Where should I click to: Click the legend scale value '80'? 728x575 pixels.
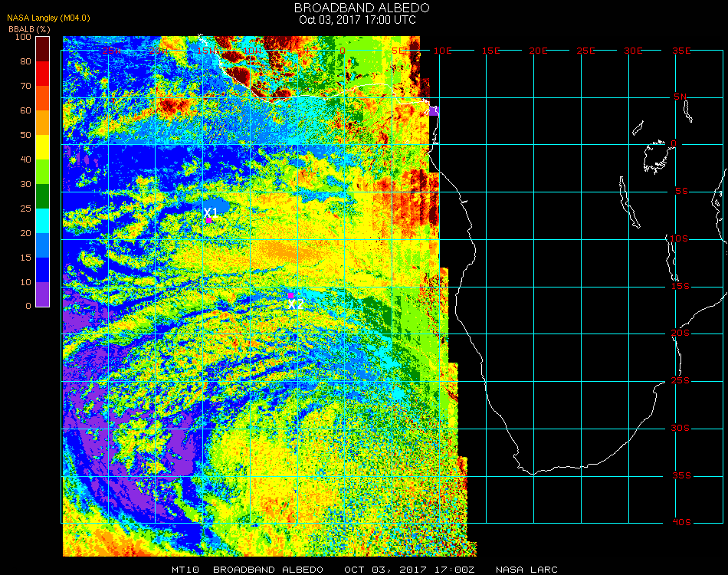(25, 61)
